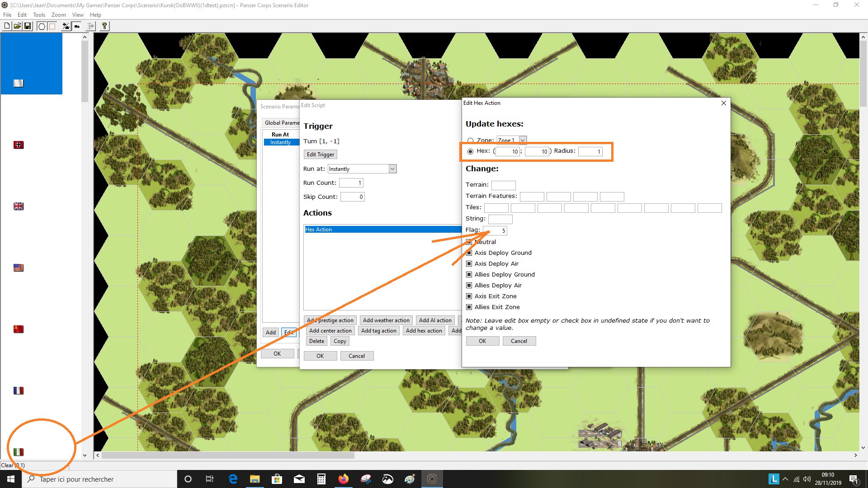The height and width of the screenshot is (488, 868).
Task: Click Add tag action button
Action: [x=379, y=331]
